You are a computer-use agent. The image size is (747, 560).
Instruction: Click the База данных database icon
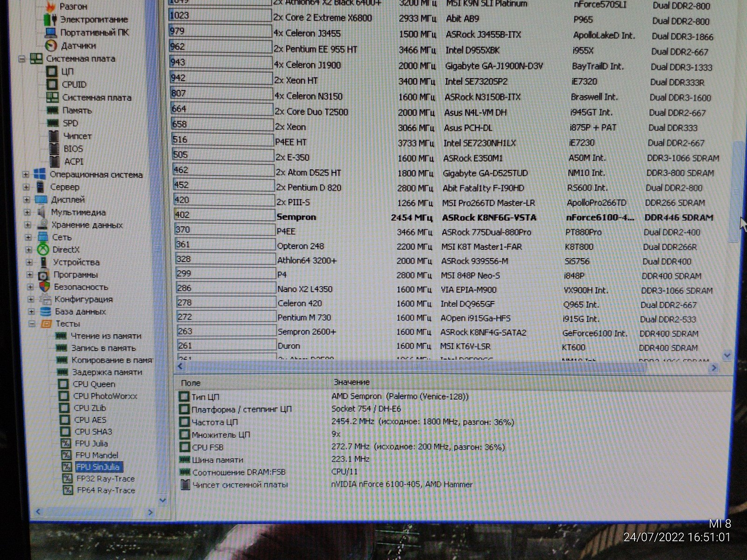coord(45,311)
